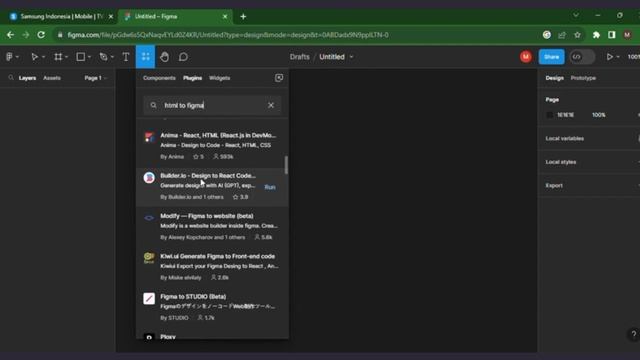Select the Move tool
The height and width of the screenshot is (360, 640).
[x=34, y=57]
